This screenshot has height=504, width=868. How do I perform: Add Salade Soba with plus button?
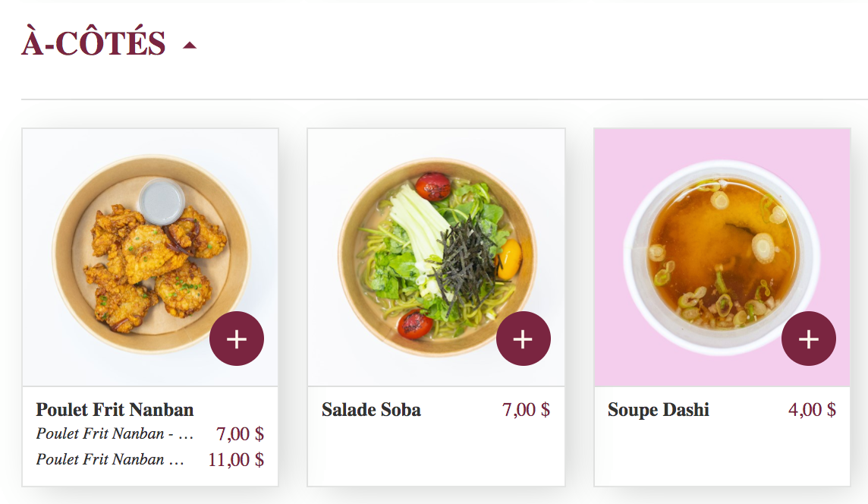[x=523, y=339]
